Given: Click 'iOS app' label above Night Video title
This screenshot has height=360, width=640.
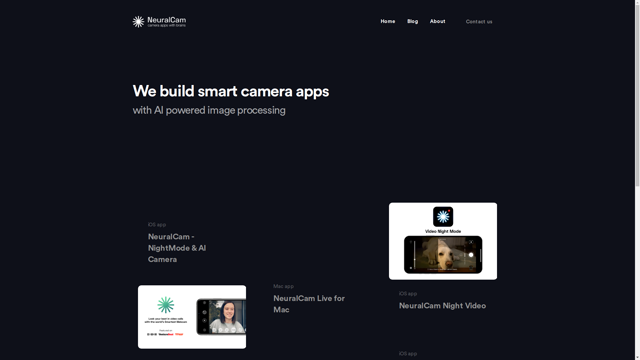Looking at the screenshot, I should tap(408, 293).
